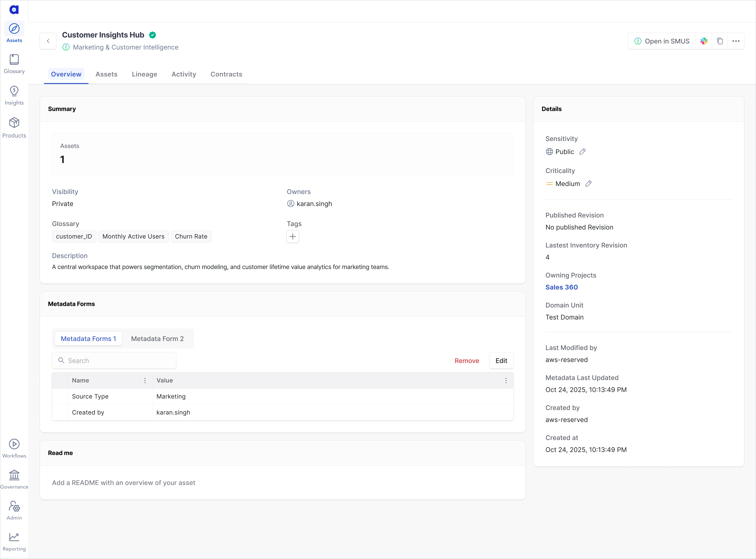This screenshot has height=559, width=756.
Task: Open Workflows from the sidebar
Action: click(x=14, y=448)
